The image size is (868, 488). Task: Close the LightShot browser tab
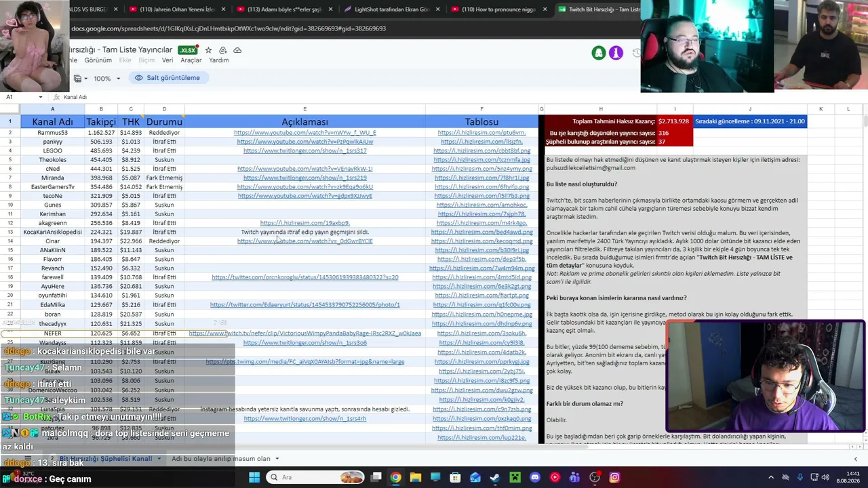click(438, 9)
